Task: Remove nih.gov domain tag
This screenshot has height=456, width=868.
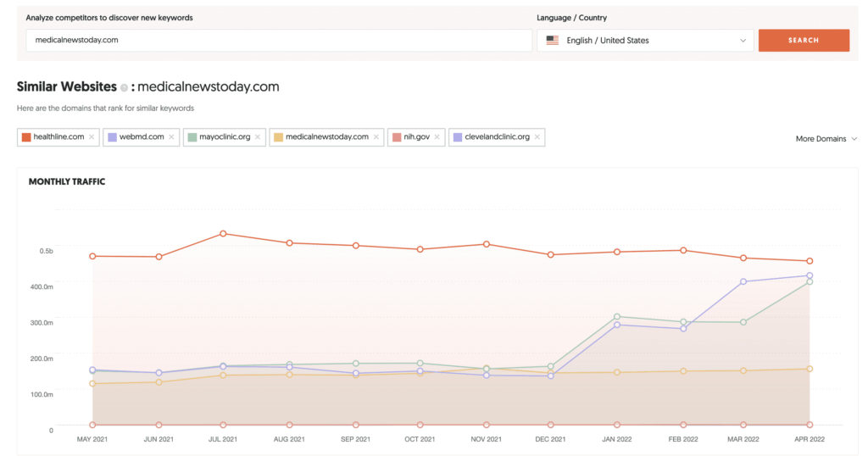Action: pyautogui.click(x=437, y=137)
